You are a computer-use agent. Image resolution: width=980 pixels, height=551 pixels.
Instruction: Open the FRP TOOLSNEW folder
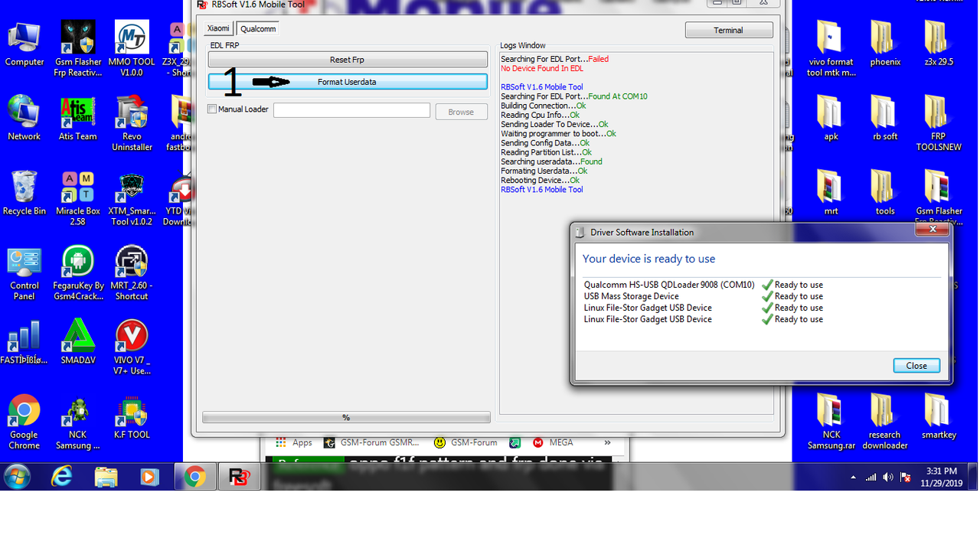coord(939,123)
